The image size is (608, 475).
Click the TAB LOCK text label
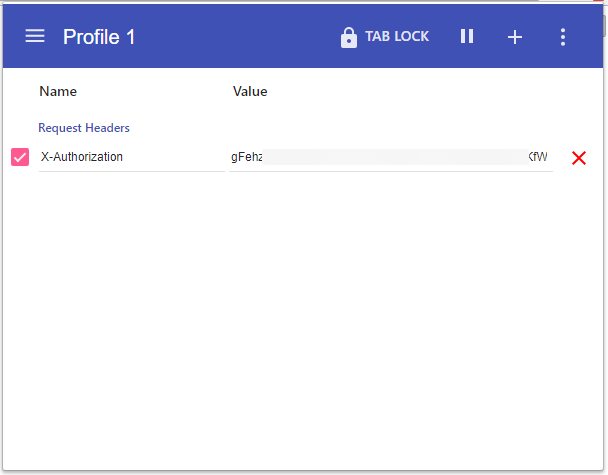point(397,37)
